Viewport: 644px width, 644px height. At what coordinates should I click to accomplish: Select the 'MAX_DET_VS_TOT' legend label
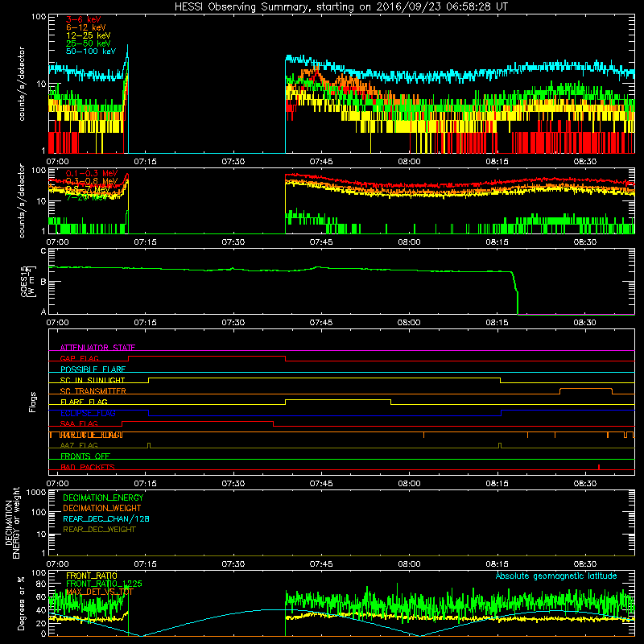coord(100,592)
